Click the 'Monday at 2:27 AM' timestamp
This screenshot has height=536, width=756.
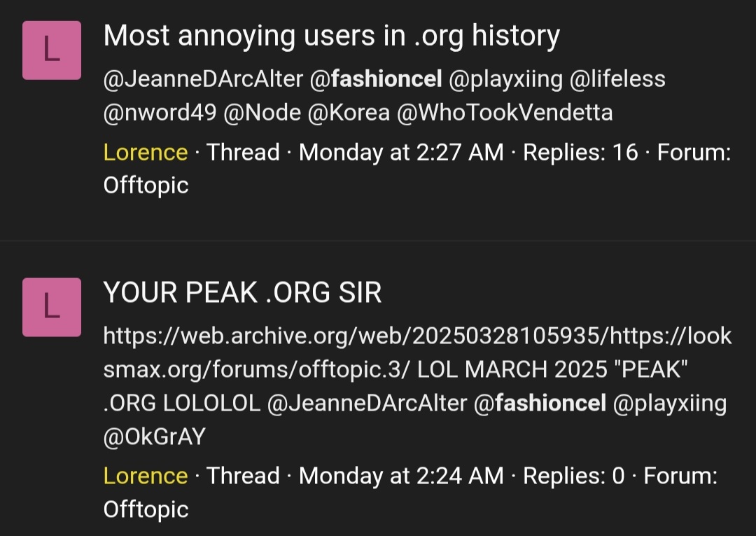click(x=401, y=152)
